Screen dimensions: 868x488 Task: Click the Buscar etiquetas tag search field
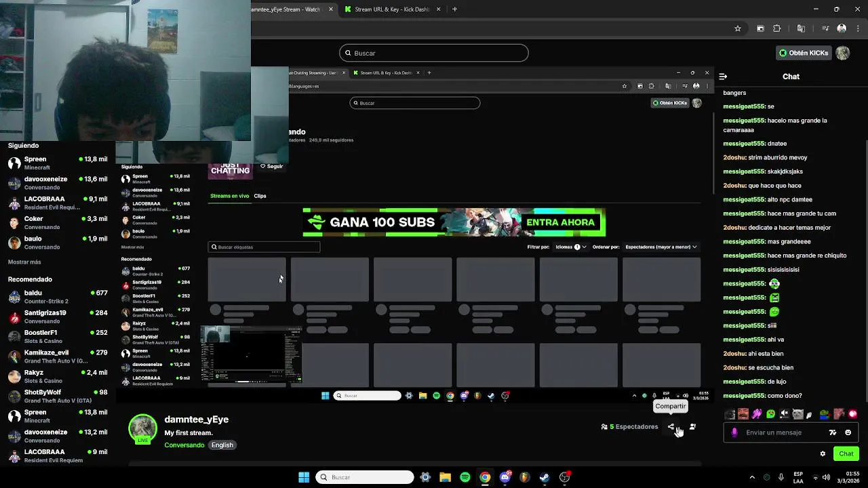(264, 247)
